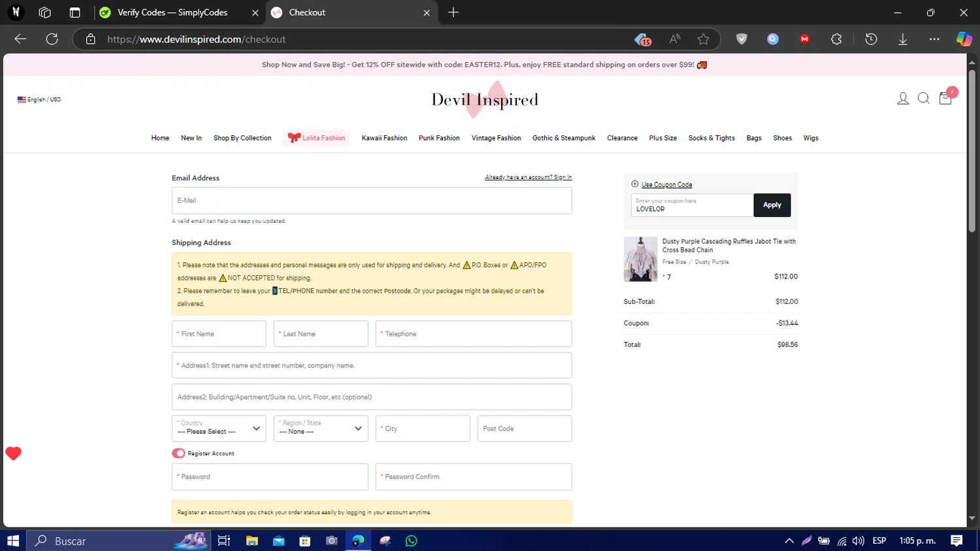Click the Password Confirm field
The image size is (980, 551).
(474, 476)
